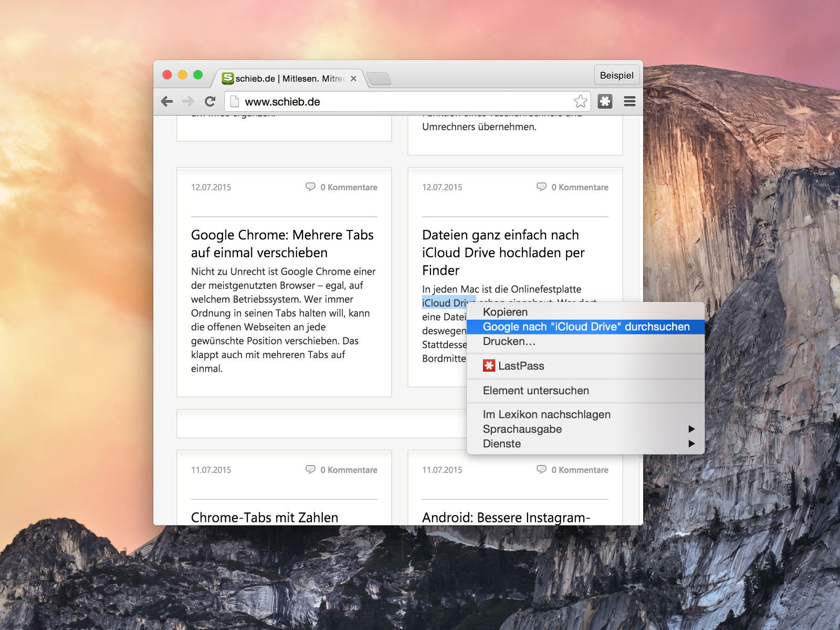Select Google nach "iCloud Drive" durchsuchen
Screen dimensions: 840x630
click(x=585, y=327)
